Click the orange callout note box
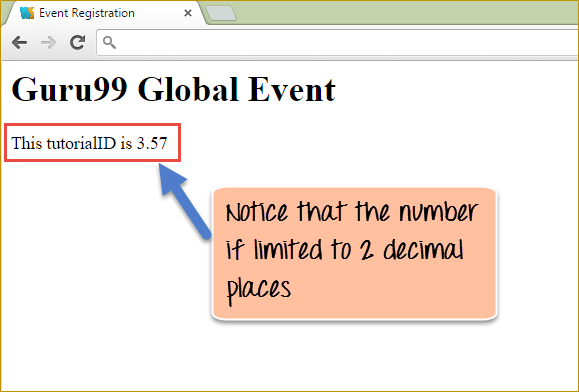The width and height of the screenshot is (579, 392). pos(354,254)
